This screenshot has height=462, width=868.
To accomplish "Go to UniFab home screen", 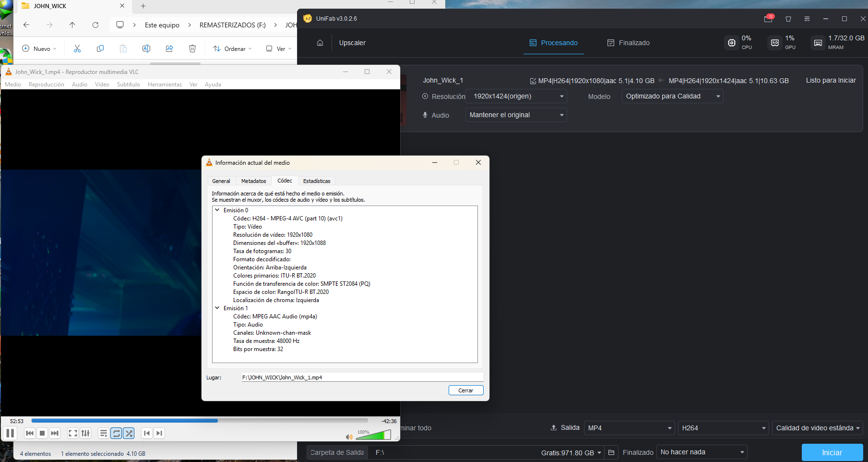I will [320, 43].
